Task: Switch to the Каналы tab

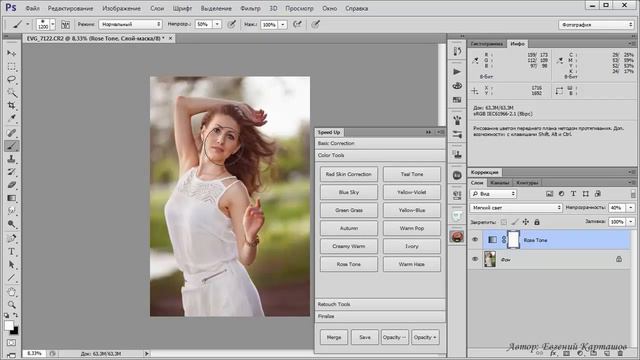Action: (499, 182)
